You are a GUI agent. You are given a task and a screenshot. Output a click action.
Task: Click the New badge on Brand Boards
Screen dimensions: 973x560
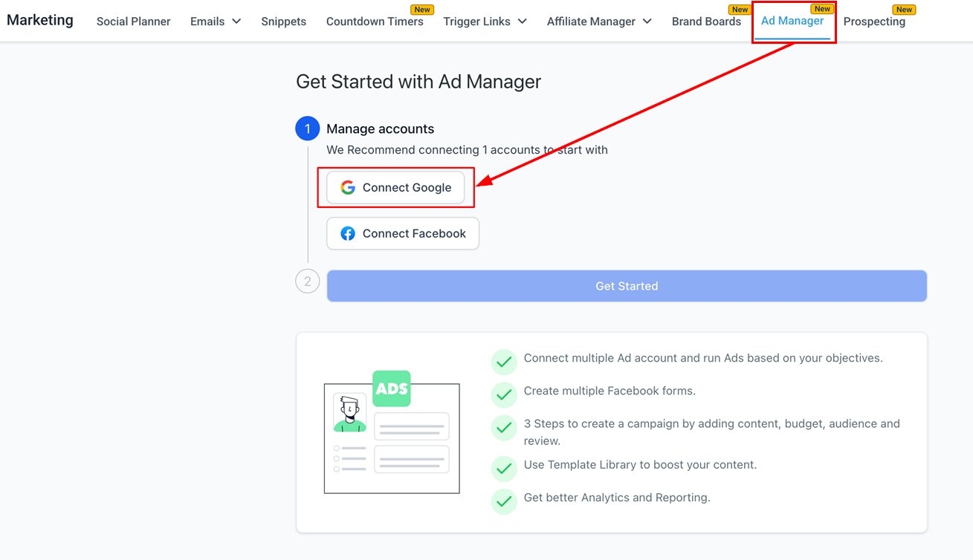coord(740,10)
